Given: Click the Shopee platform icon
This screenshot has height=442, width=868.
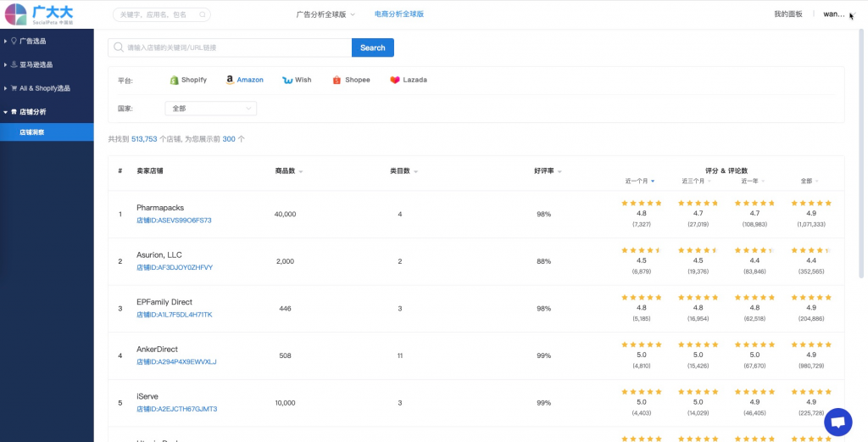Looking at the screenshot, I should pos(337,81).
